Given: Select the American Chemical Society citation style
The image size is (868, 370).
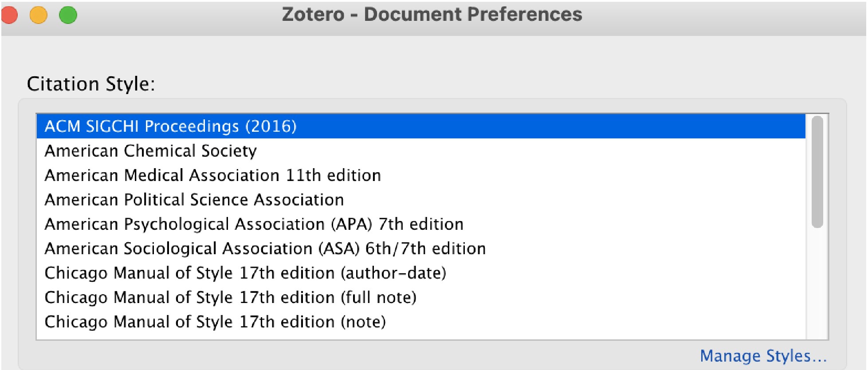Looking at the screenshot, I should tap(151, 151).
